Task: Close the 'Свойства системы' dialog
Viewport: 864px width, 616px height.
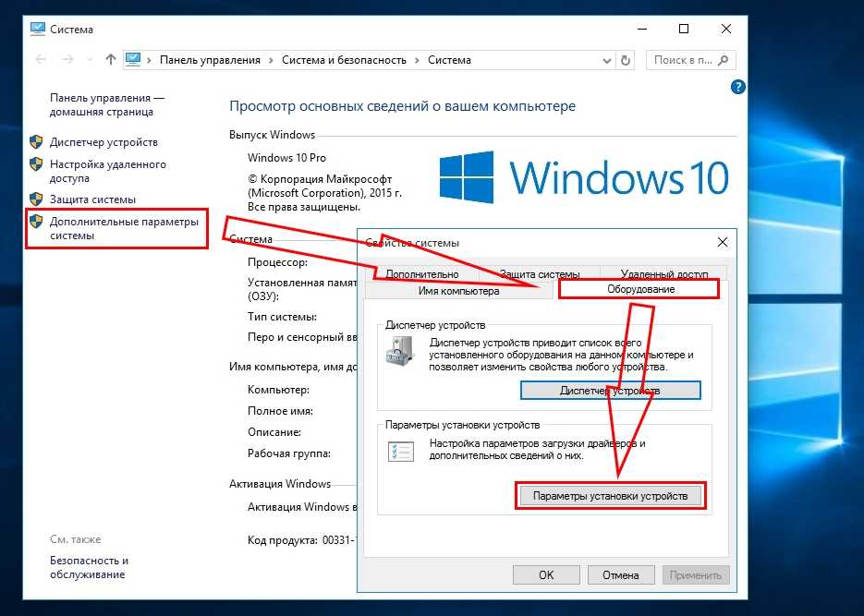Action: (723, 242)
